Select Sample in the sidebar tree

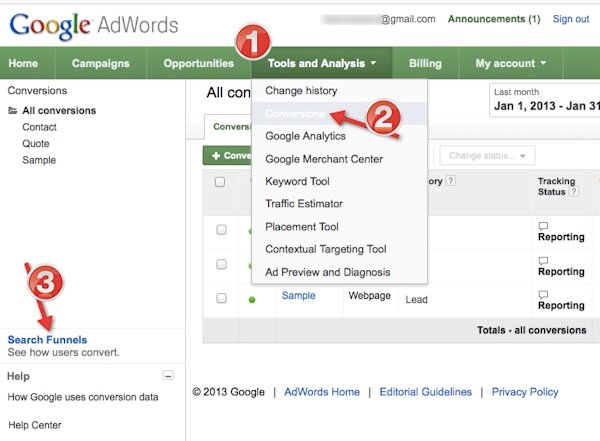(39, 160)
